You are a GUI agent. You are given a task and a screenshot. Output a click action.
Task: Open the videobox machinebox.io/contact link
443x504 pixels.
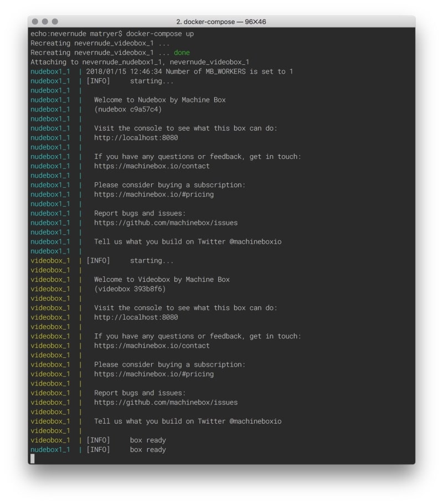pos(152,346)
